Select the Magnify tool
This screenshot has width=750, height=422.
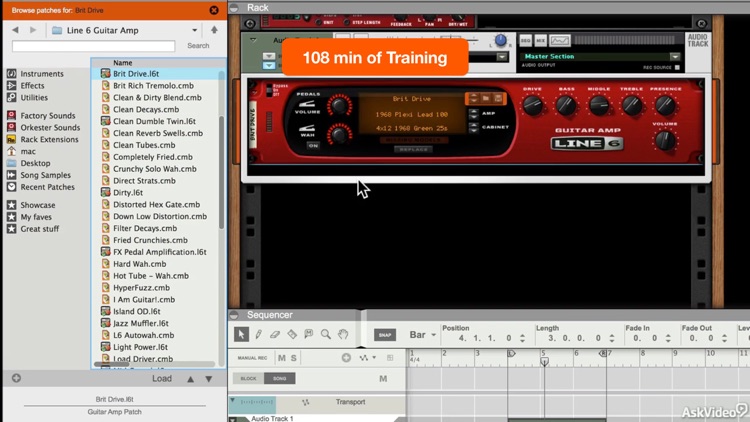[x=326, y=334]
